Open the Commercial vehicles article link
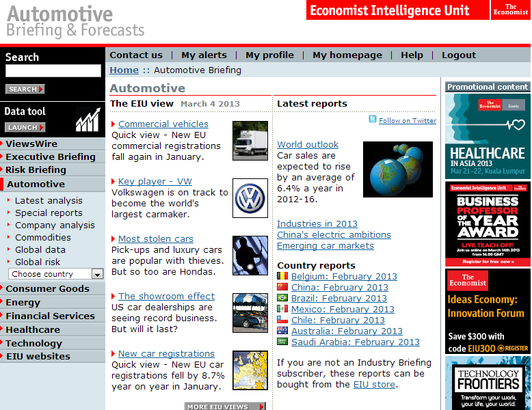Screen dimensions: 532x410 pyautogui.click(x=163, y=124)
